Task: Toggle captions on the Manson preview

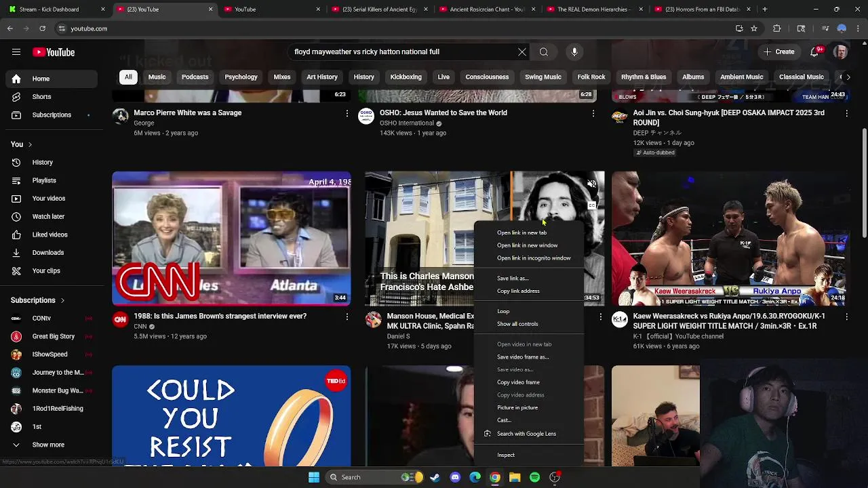Action: point(591,205)
